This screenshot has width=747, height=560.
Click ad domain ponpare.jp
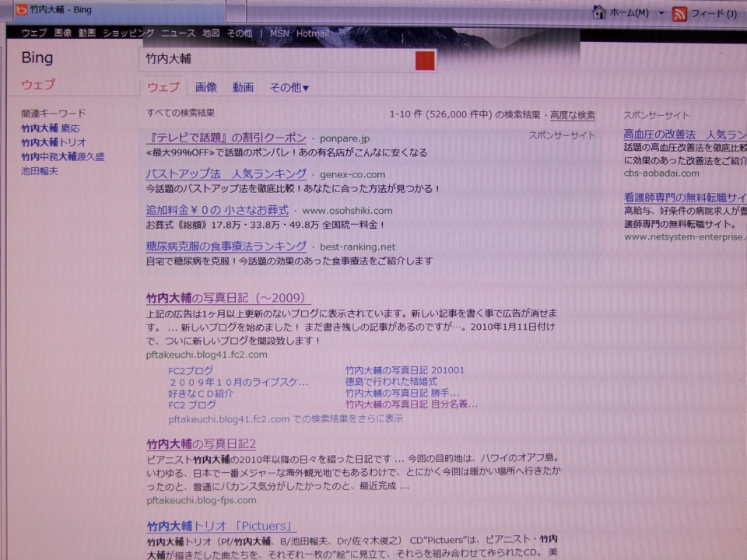(345, 138)
